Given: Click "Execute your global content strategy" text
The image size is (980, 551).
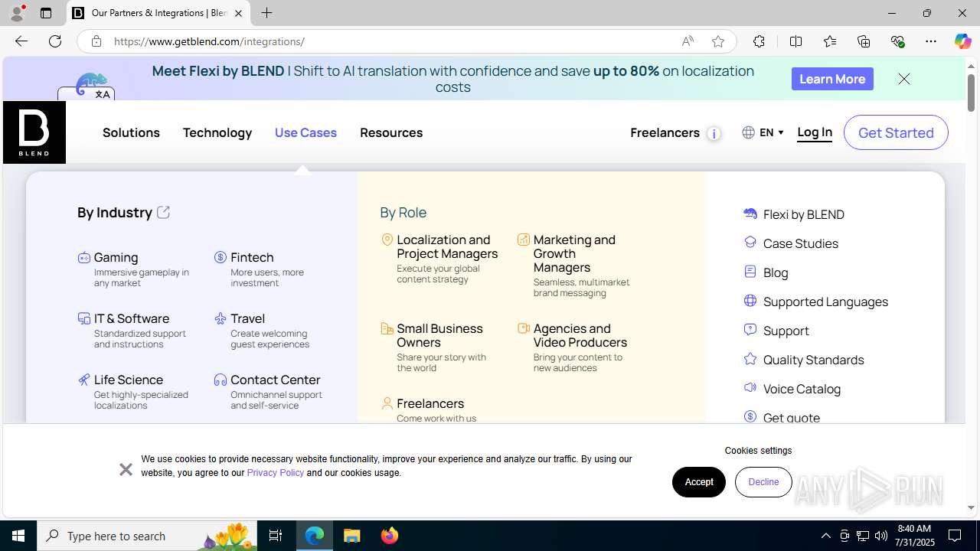Looking at the screenshot, I should (439, 274).
